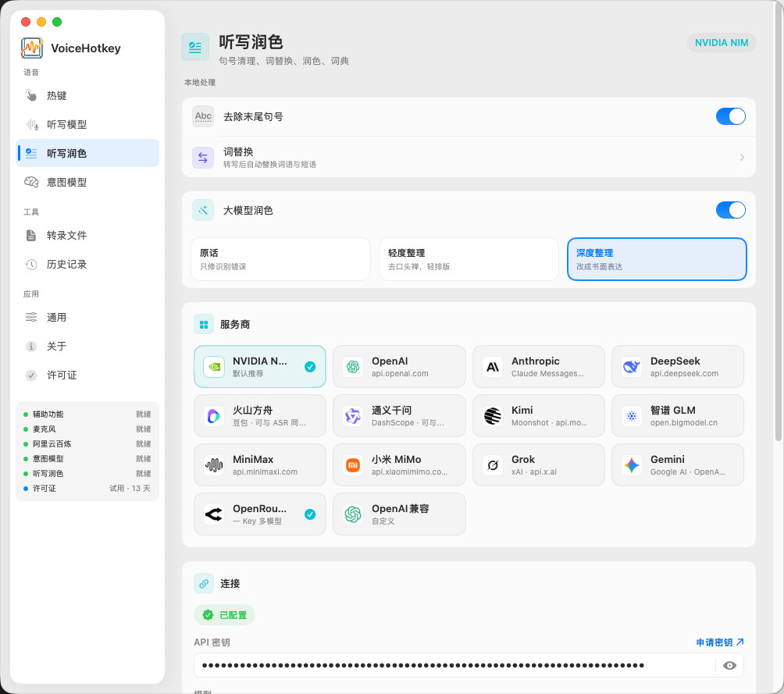784x694 pixels.
Task: Choose Gemini provider via star icon
Action: [632, 465]
